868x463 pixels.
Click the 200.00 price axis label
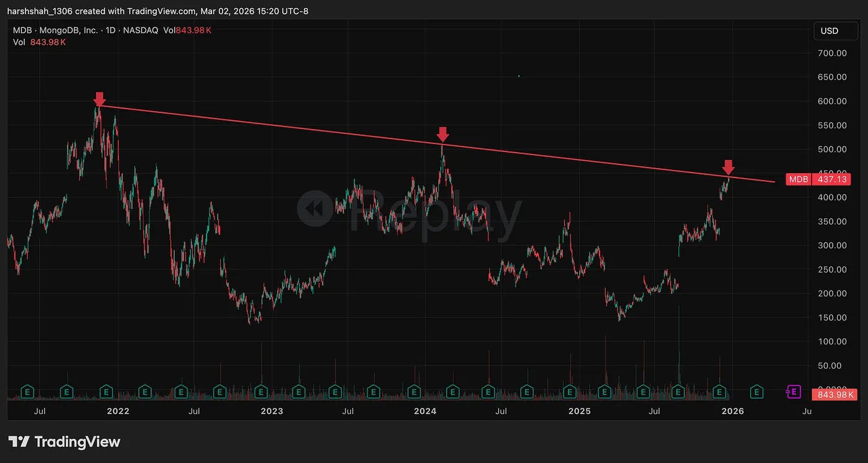click(x=833, y=294)
